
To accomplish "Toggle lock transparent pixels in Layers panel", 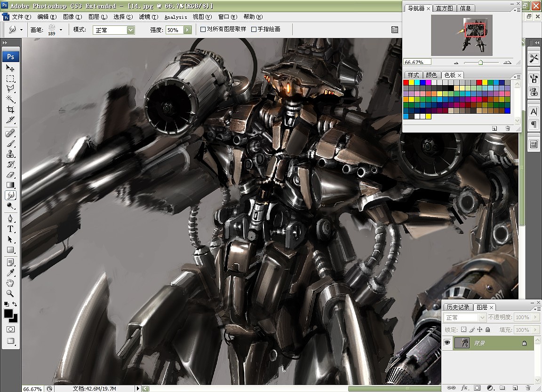I will [x=463, y=329].
